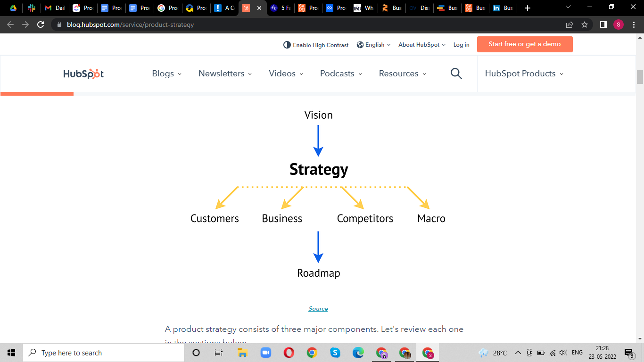This screenshot has height=362, width=644.
Task: View site info via the lock icon
Action: pyautogui.click(x=59, y=25)
